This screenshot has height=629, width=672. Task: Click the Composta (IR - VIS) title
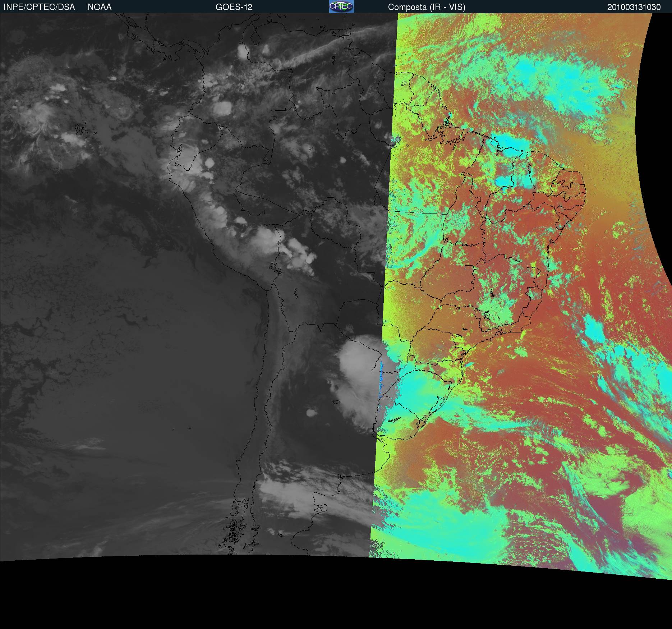[427, 7]
